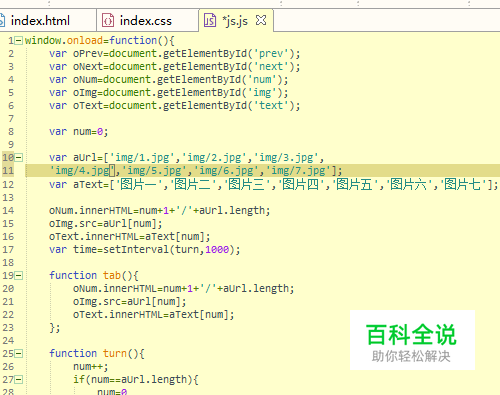Collapse the turn function fold on line 25
Viewport: 500px width, 395px height.
point(19,353)
